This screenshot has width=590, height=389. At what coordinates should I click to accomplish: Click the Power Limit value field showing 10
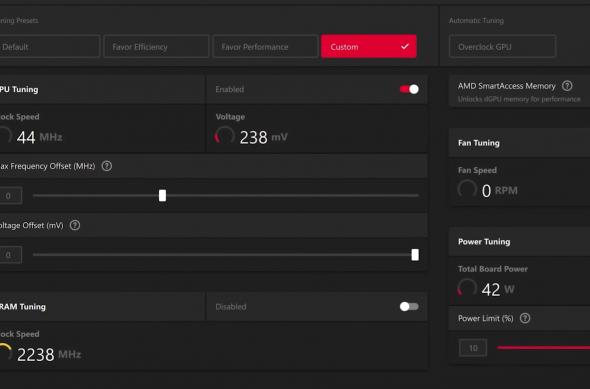473,348
